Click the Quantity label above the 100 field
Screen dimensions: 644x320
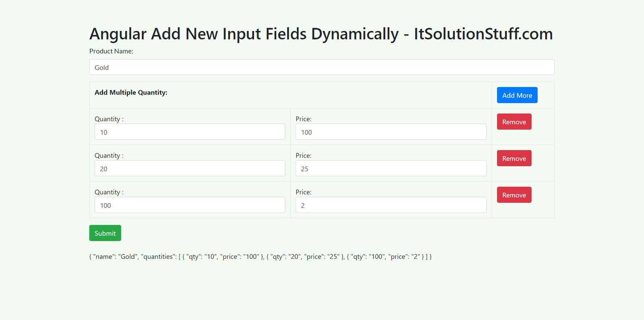[109, 192]
